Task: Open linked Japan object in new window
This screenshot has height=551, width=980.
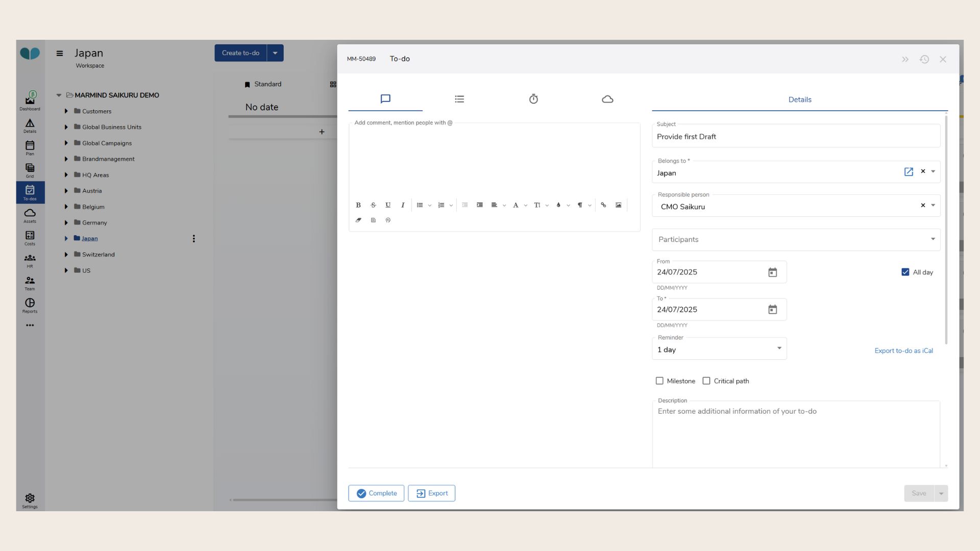Action: [909, 172]
